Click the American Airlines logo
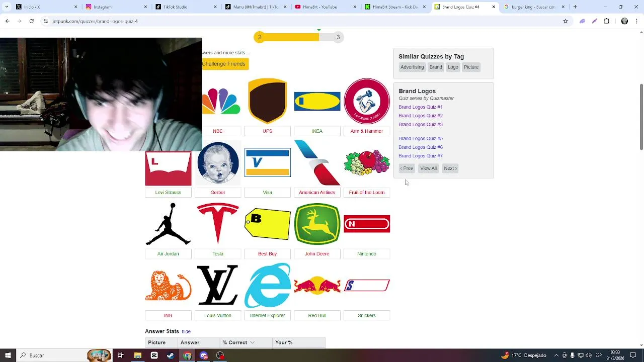The width and height of the screenshot is (644, 362). pyautogui.click(x=317, y=163)
